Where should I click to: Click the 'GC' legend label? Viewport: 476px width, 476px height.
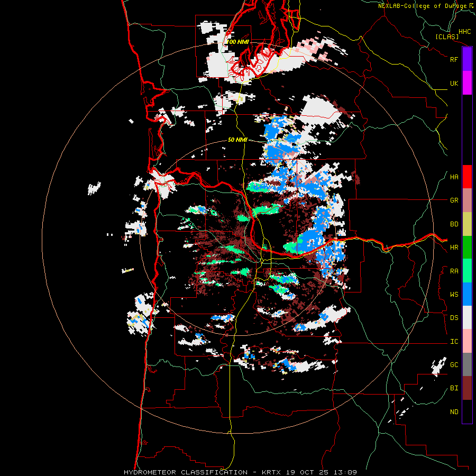(454, 365)
